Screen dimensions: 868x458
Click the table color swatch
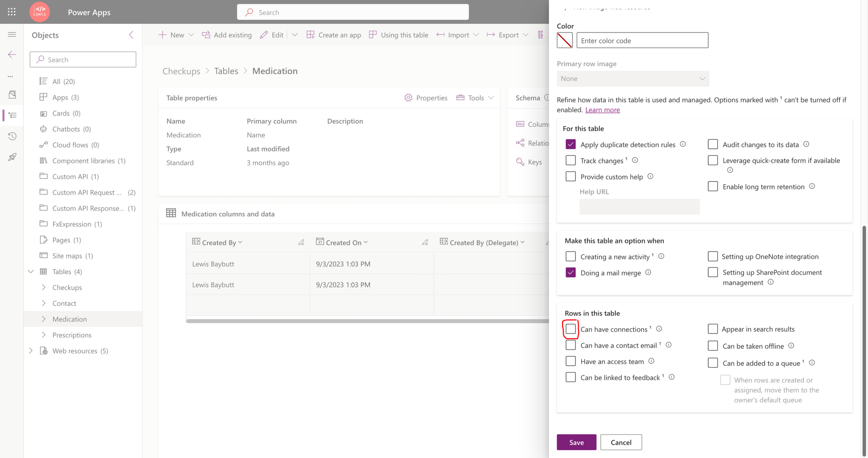coord(565,40)
